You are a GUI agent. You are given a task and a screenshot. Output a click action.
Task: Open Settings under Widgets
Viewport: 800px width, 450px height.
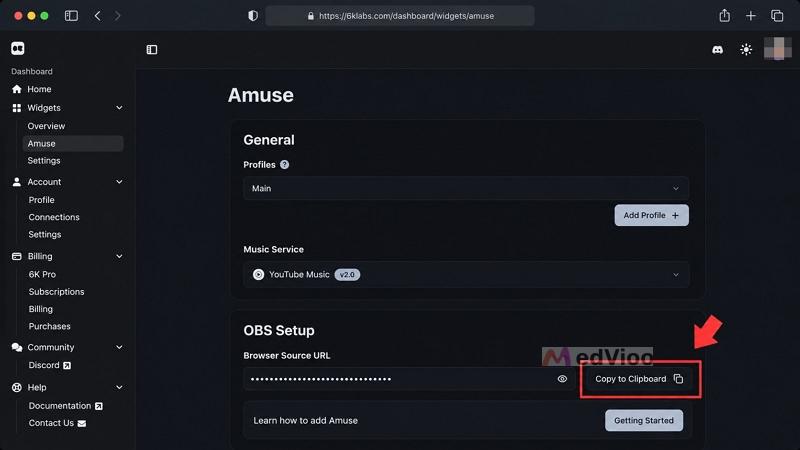(x=44, y=161)
